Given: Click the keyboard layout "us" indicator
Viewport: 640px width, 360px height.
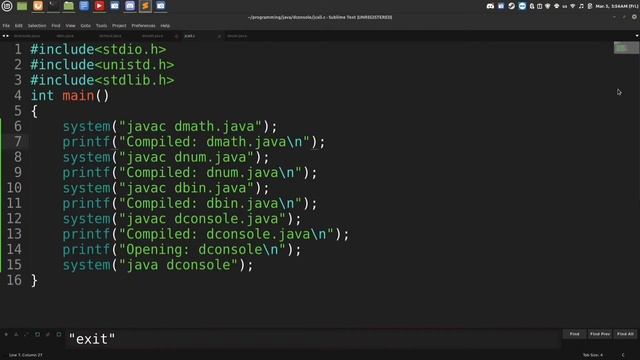Looking at the screenshot, I should pyautogui.click(x=564, y=7).
